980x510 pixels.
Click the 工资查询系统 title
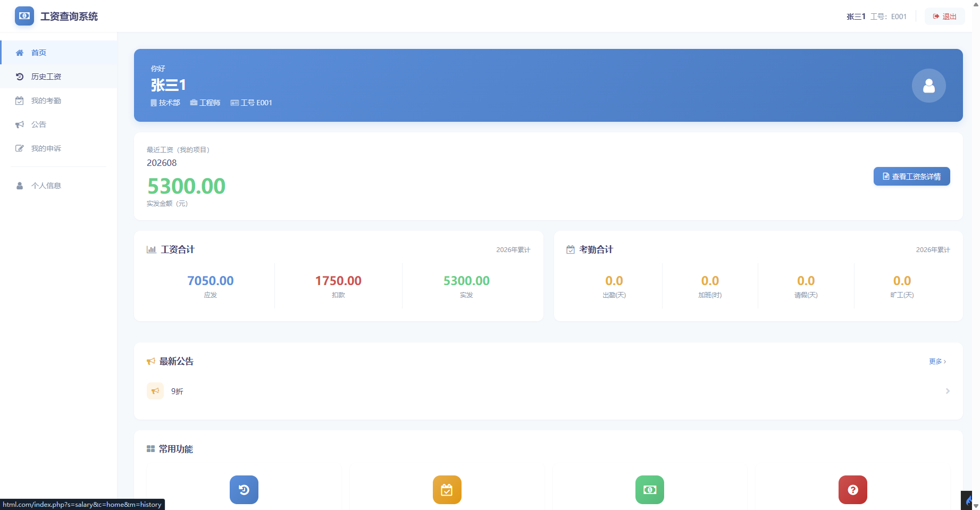(69, 16)
